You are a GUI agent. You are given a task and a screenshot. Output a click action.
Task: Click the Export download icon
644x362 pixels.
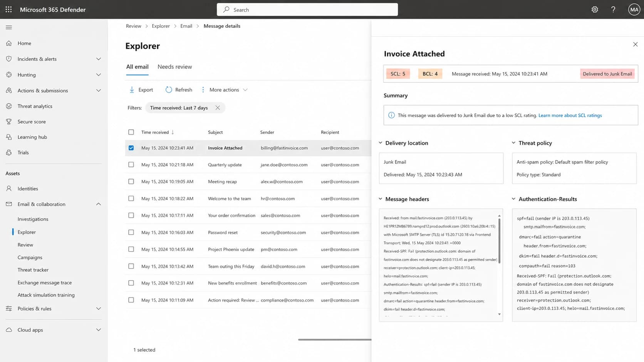coord(132,90)
